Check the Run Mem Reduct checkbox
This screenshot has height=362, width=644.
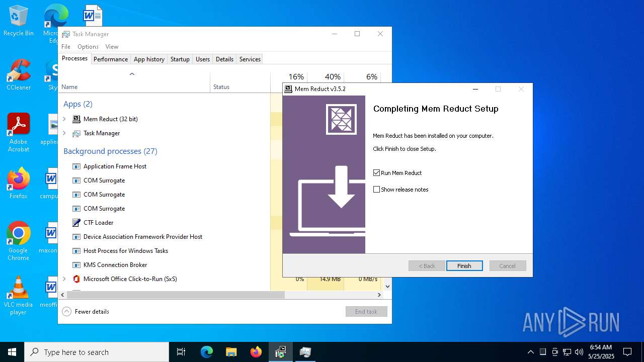tap(376, 173)
